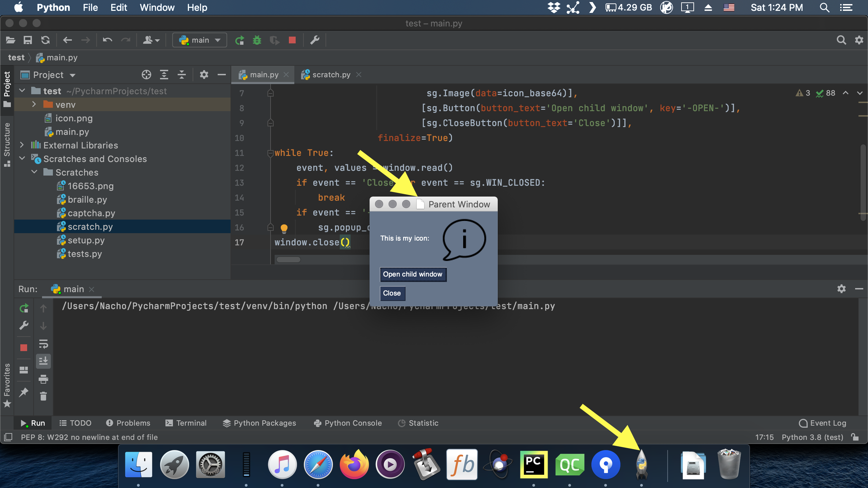Click the intention lightbulb at line 16

click(x=284, y=228)
